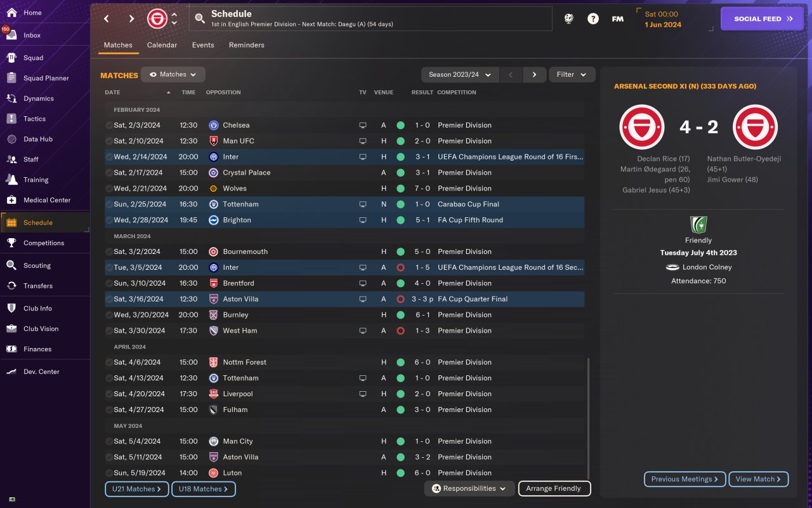Image resolution: width=812 pixels, height=508 pixels.
Task: Click the Man City club badge
Action: click(x=214, y=441)
